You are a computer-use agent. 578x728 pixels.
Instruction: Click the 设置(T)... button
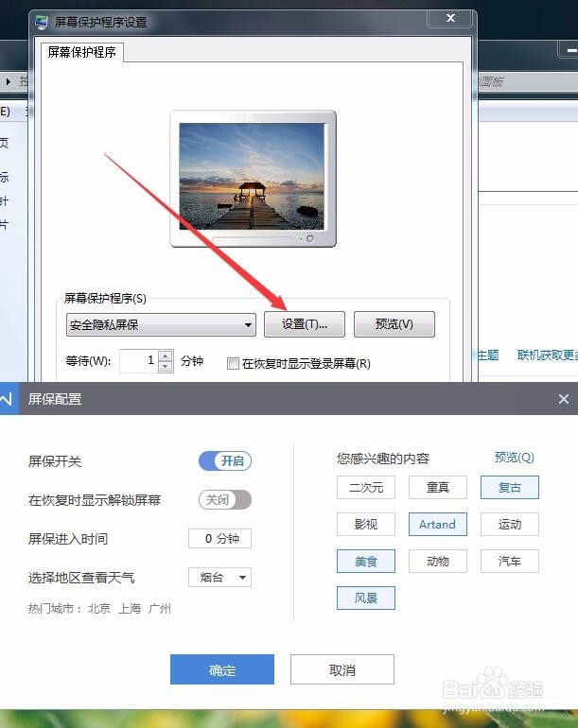coord(305,324)
